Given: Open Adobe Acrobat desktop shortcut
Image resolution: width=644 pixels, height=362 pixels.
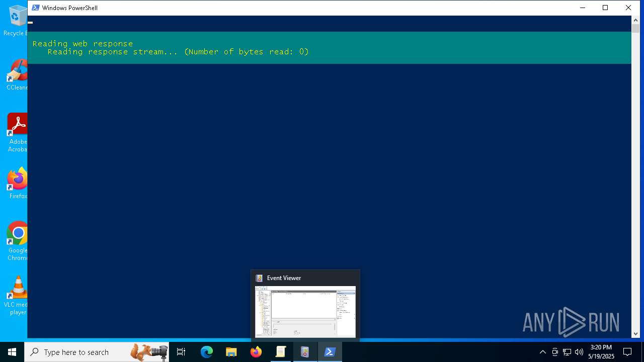Looking at the screenshot, I should click(x=17, y=133).
